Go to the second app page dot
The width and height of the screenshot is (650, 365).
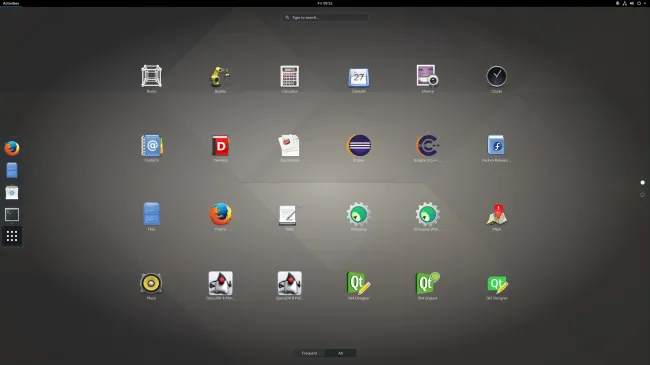click(x=643, y=195)
